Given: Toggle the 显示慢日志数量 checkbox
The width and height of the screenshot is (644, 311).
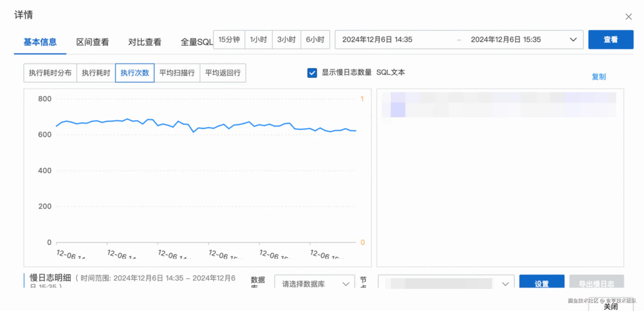Looking at the screenshot, I should pyautogui.click(x=312, y=73).
